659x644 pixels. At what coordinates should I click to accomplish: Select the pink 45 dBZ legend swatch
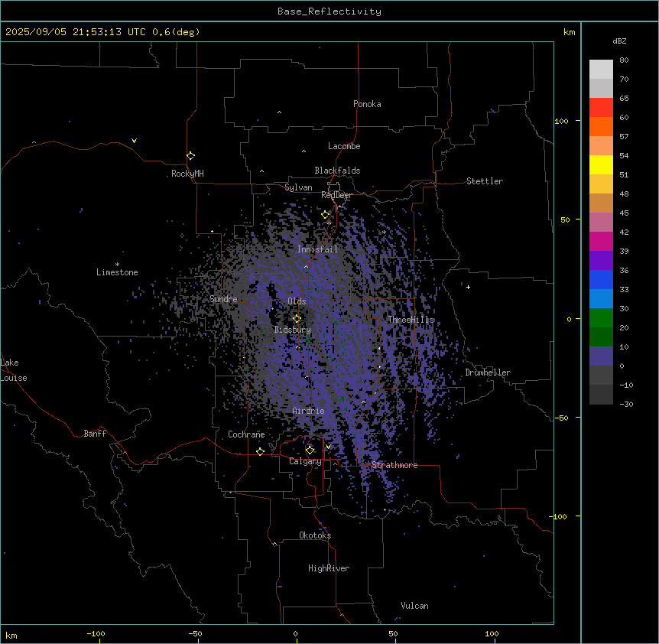tap(601, 223)
